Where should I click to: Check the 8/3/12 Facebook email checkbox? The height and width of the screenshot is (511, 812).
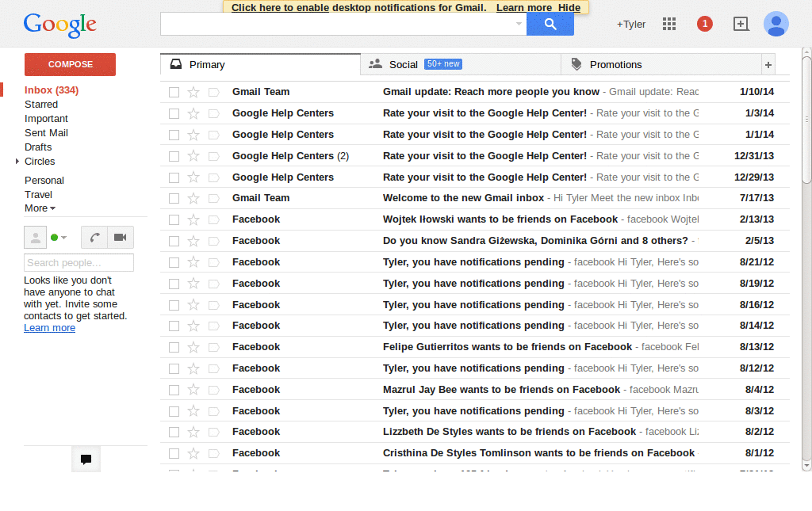click(x=174, y=411)
